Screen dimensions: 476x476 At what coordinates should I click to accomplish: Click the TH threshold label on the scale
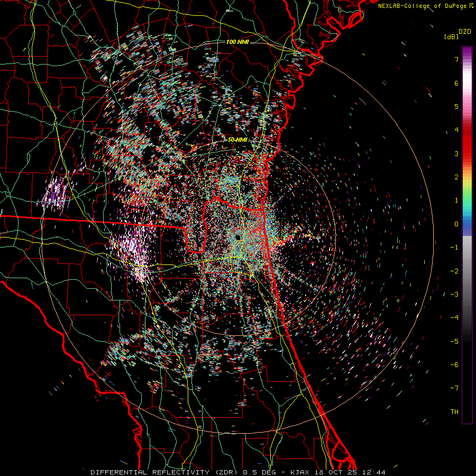pyautogui.click(x=454, y=412)
